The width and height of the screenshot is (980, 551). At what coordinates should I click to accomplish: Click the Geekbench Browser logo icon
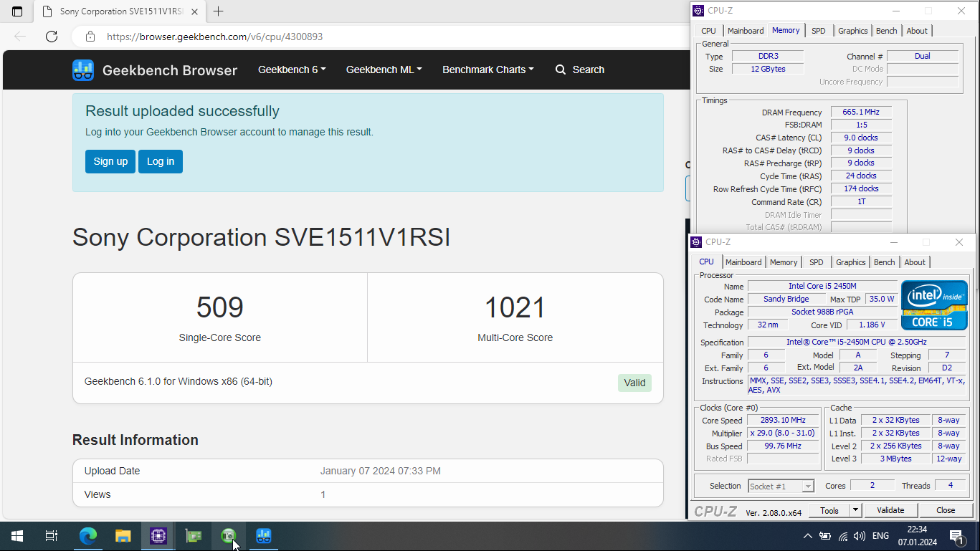(x=83, y=70)
